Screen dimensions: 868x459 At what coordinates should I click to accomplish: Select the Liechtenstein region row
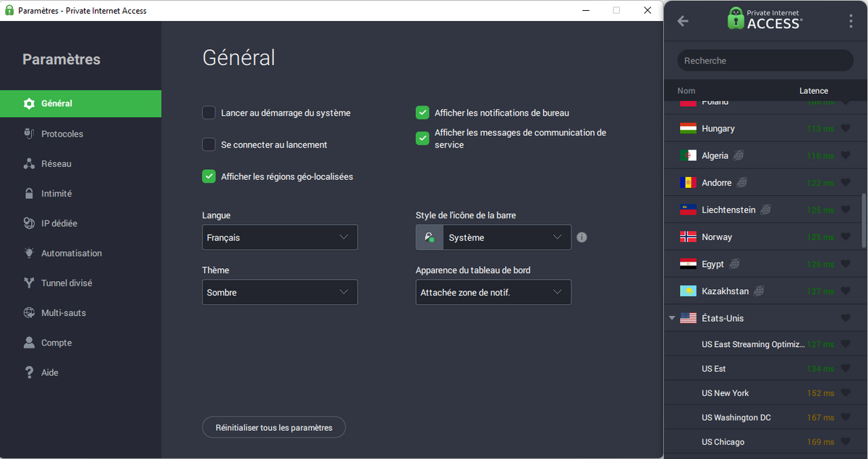point(762,210)
